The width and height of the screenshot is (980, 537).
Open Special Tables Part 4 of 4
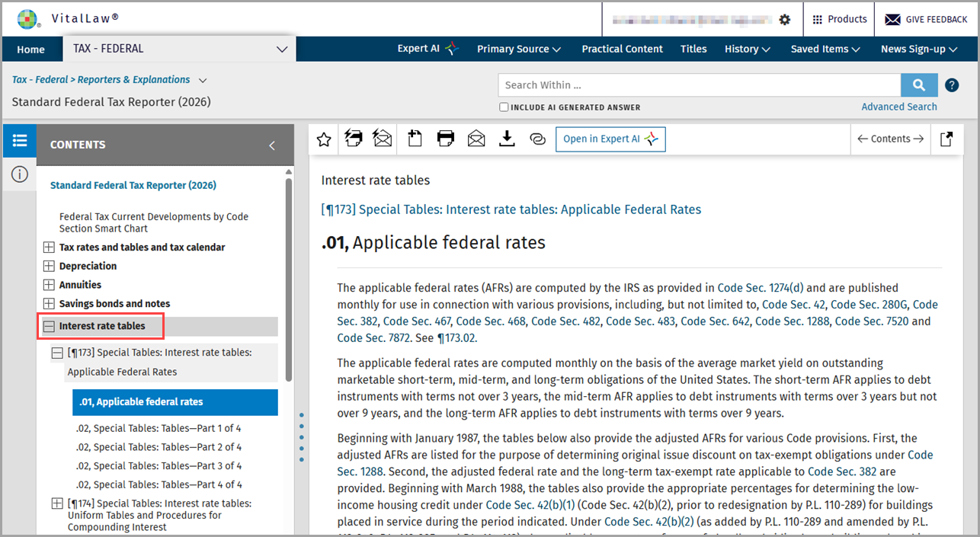159,484
